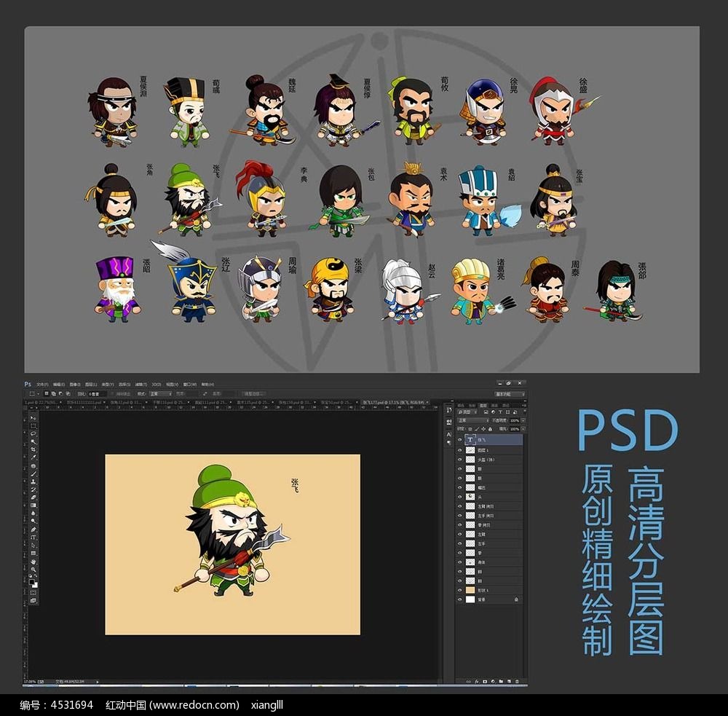The height and width of the screenshot is (716, 728).
Task: Click the foreground color swatch
Action: tap(31, 582)
